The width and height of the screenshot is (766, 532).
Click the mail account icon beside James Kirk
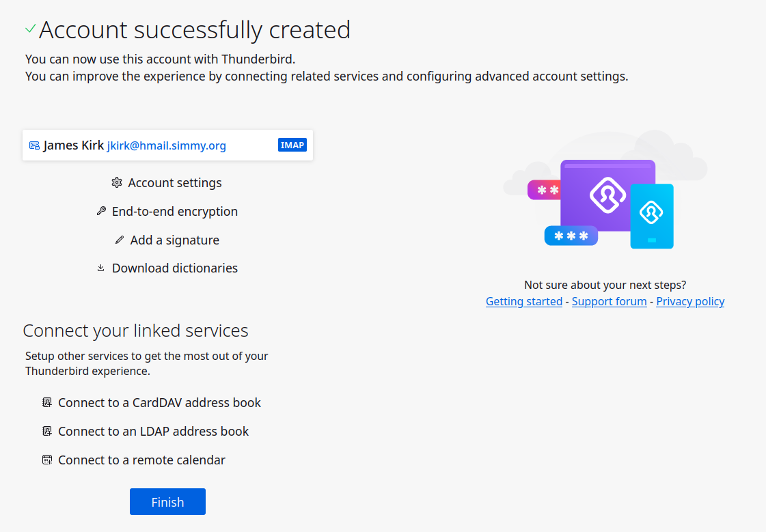click(34, 145)
